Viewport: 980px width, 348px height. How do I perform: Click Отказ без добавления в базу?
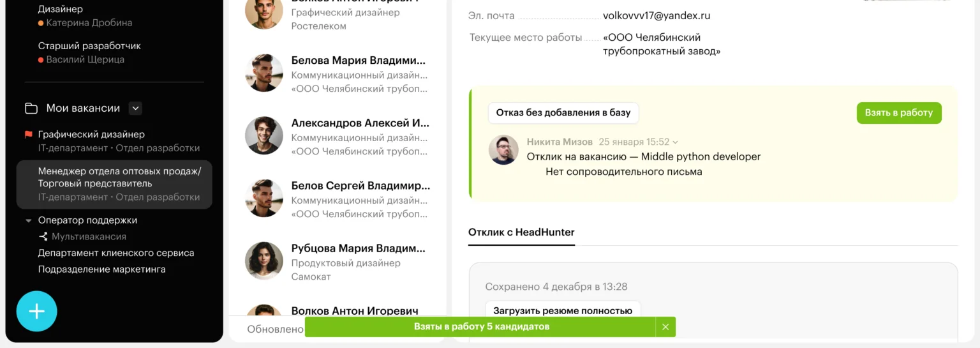coord(563,113)
